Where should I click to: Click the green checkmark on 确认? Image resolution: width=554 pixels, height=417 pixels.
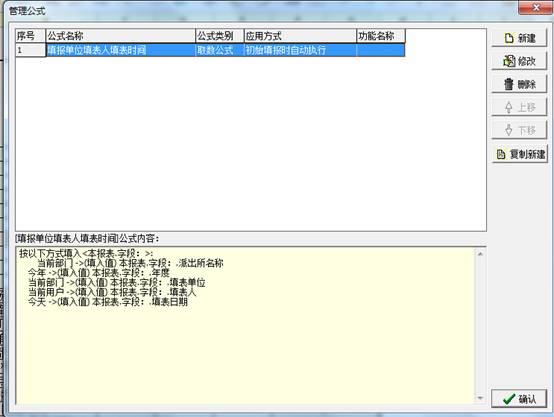[508, 399]
